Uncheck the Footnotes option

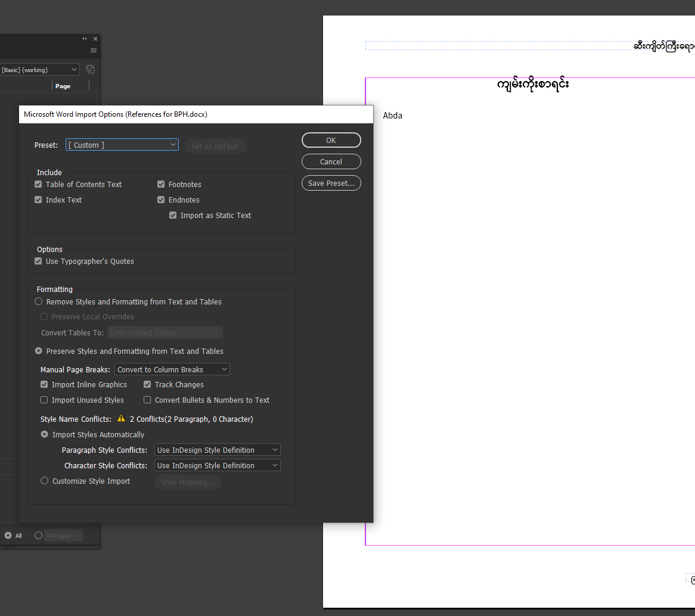coord(161,184)
